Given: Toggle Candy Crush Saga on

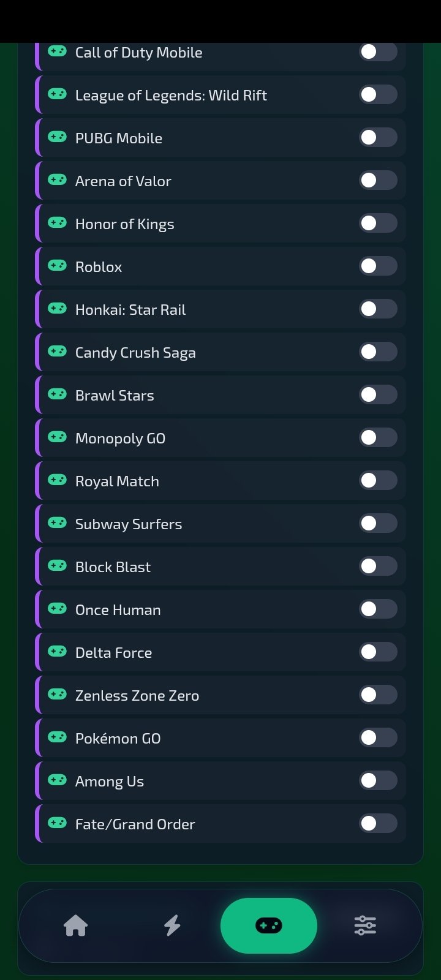Looking at the screenshot, I should click(378, 352).
